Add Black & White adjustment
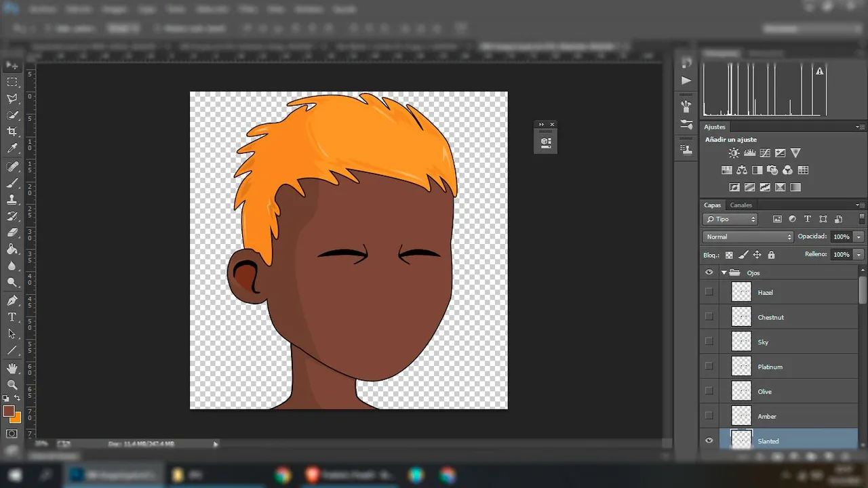Image resolution: width=868 pixels, height=488 pixels. click(x=757, y=170)
